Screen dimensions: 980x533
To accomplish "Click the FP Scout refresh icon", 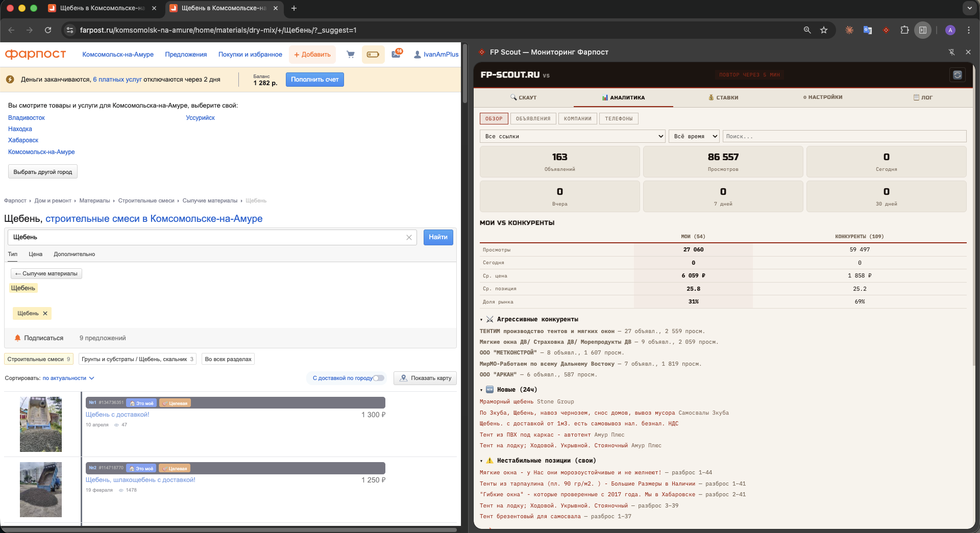I will 958,75.
